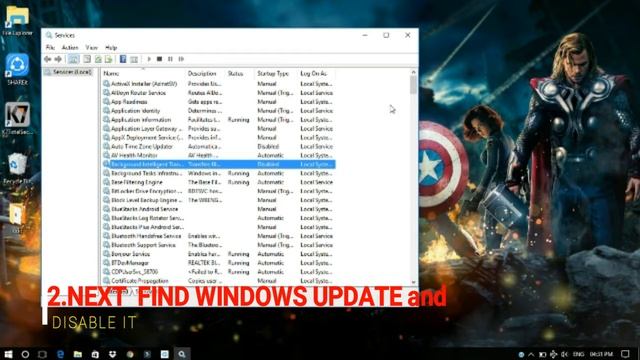Select Services (Local) in the tree
Image resolution: width=640 pixels, height=360 pixels.
tap(69, 72)
